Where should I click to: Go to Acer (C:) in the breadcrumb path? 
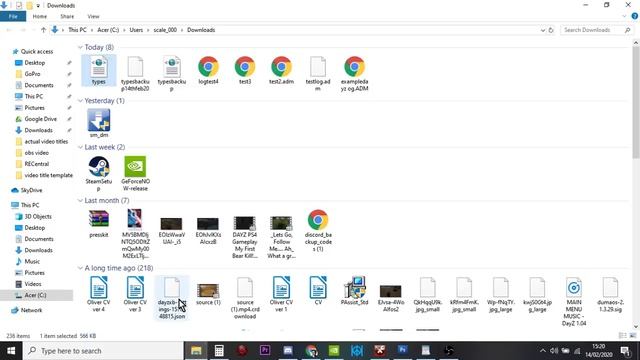[x=108, y=30]
